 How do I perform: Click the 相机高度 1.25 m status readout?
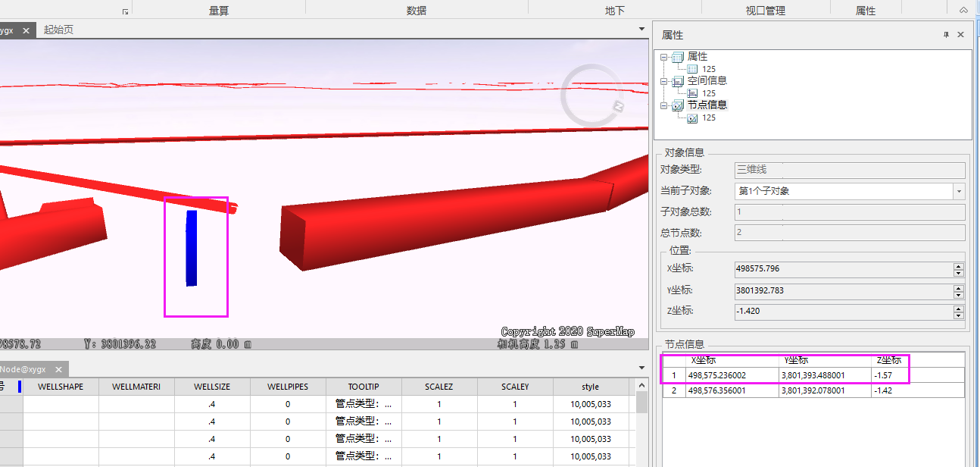(538, 344)
